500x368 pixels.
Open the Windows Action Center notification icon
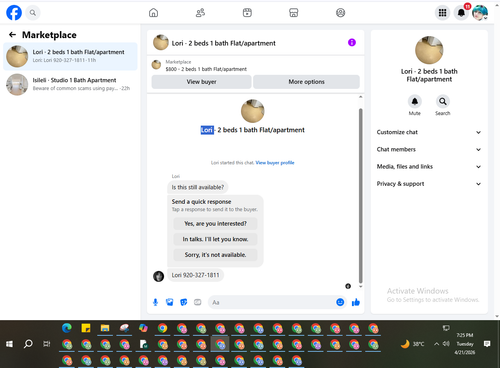tap(487, 344)
